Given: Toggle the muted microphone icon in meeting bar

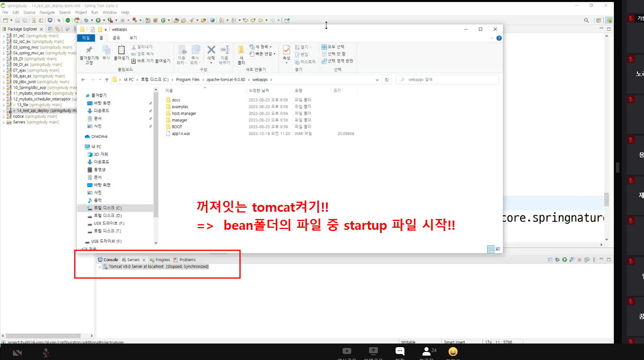Looking at the screenshot, I should (46, 353).
